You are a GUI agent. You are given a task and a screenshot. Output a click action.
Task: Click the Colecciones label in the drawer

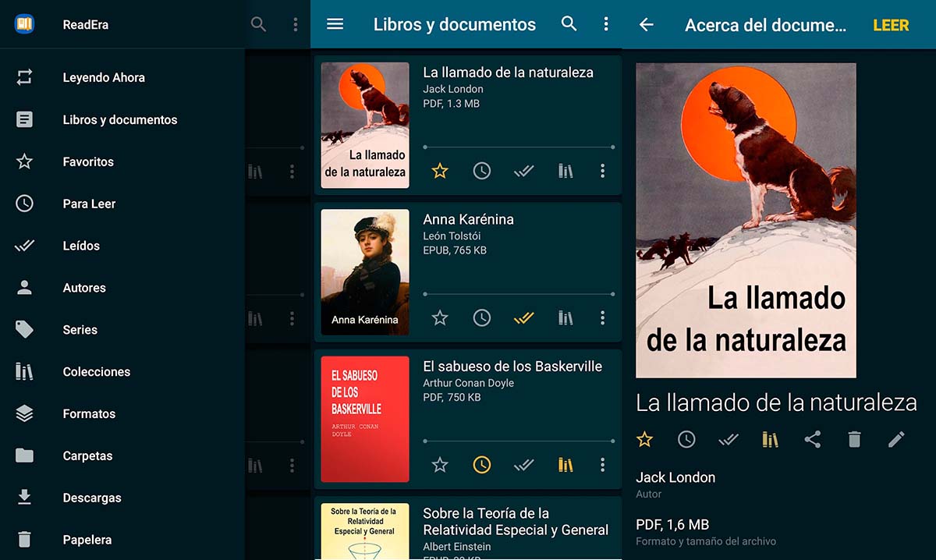point(97,372)
